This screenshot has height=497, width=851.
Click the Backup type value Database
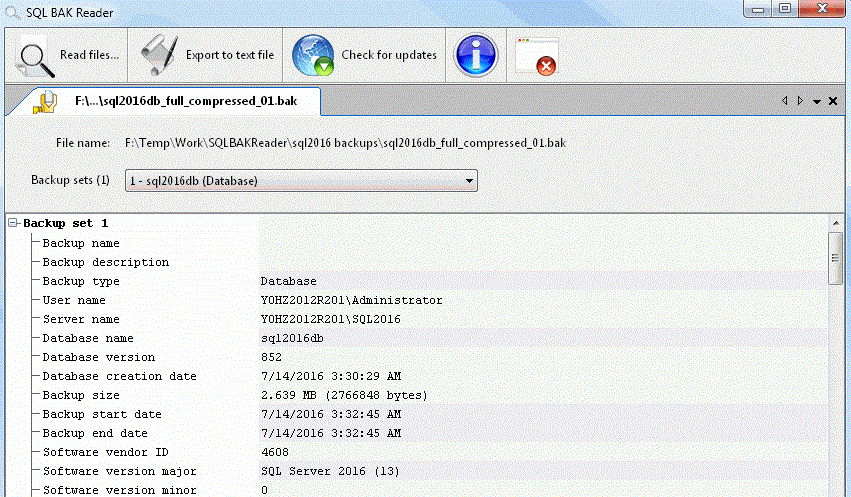tap(288, 281)
